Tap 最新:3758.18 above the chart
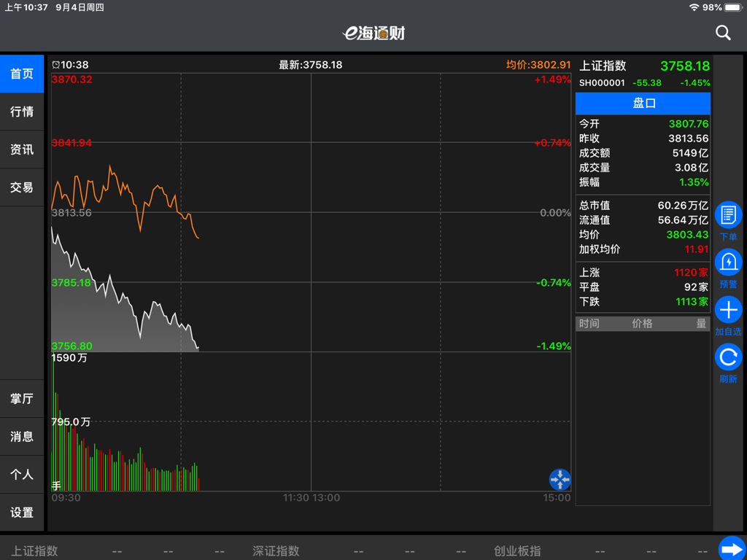Screen dimensions: 747x560 (x=311, y=65)
